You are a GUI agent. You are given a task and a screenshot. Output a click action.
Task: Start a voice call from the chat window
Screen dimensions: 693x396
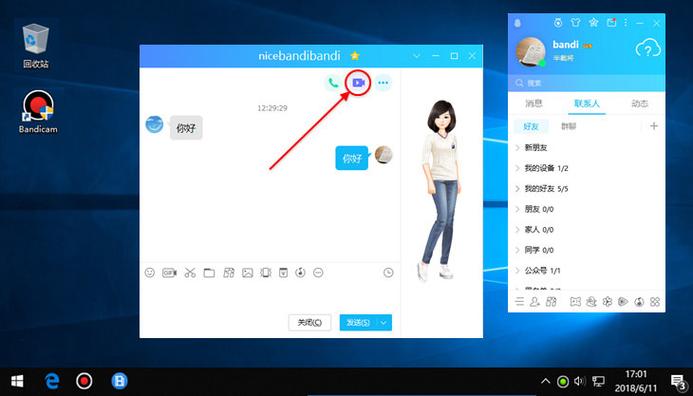[x=333, y=83]
